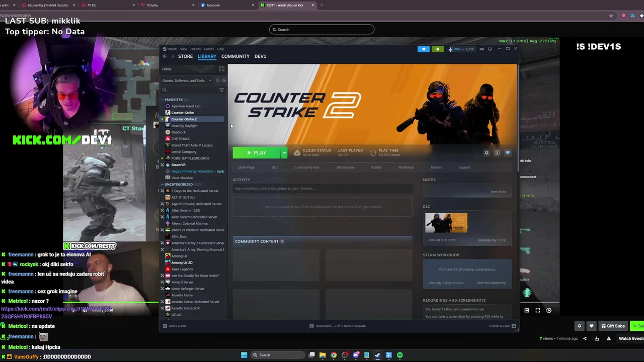Open the green Steam notifications bell

(438, 49)
